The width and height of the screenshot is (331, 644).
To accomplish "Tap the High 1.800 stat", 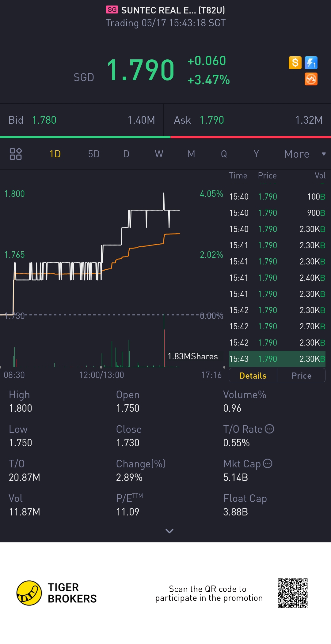I will tap(21, 401).
